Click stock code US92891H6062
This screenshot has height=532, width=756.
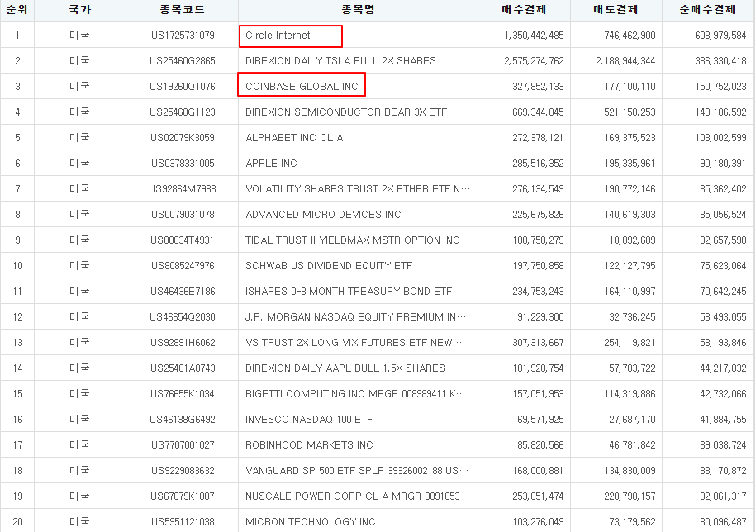point(183,342)
